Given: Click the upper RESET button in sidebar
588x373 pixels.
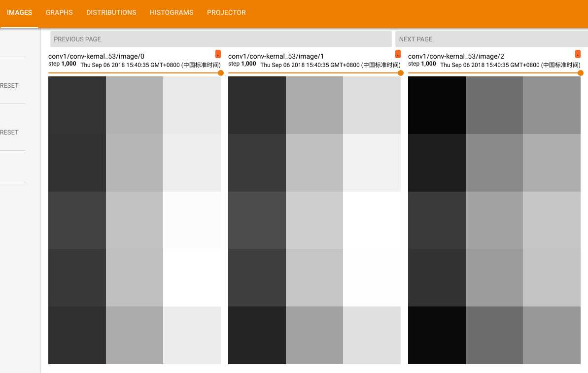Looking at the screenshot, I should click(x=9, y=85).
